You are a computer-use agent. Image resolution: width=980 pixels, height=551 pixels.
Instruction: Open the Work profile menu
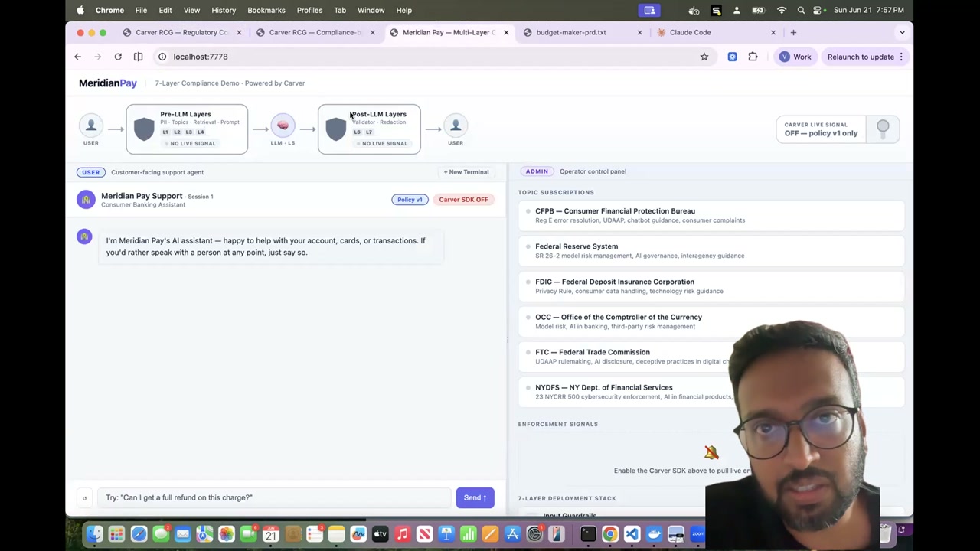(x=795, y=57)
